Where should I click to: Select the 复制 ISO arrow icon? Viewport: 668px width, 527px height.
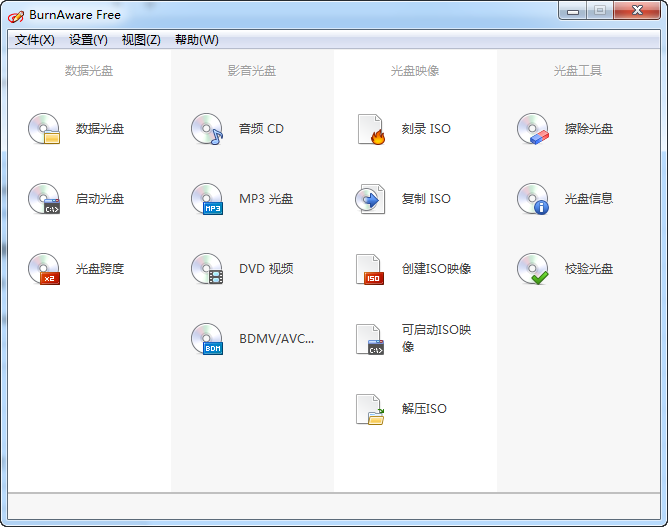(x=370, y=199)
